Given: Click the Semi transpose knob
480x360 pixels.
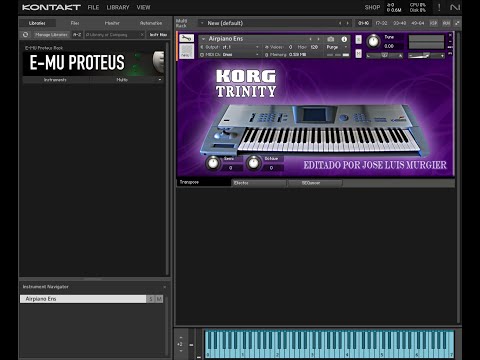Looking at the screenshot, I should [x=213, y=163].
